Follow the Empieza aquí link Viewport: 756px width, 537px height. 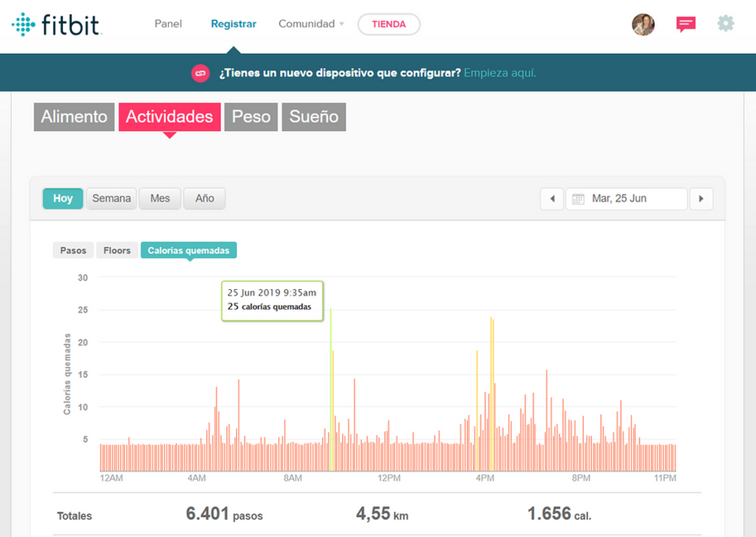pyautogui.click(x=500, y=73)
